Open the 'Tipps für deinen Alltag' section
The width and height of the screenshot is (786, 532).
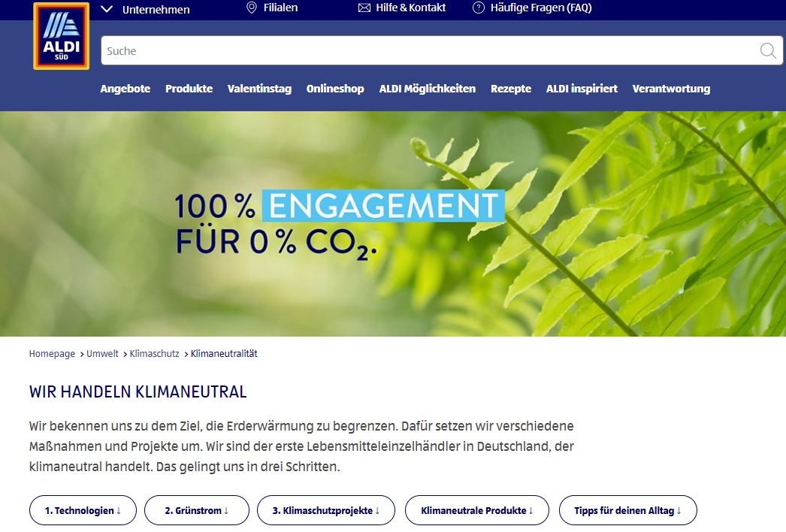628,509
